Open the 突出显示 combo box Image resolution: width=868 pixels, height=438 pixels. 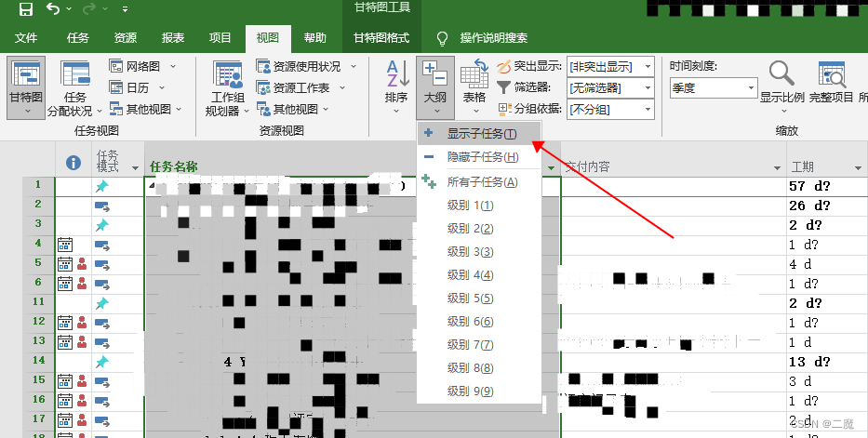610,67
